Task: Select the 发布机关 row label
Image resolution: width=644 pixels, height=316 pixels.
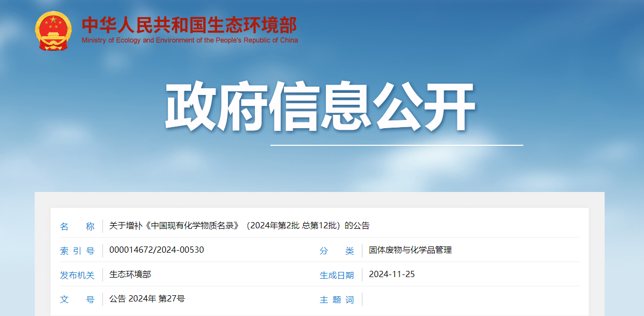Action: [x=79, y=275]
